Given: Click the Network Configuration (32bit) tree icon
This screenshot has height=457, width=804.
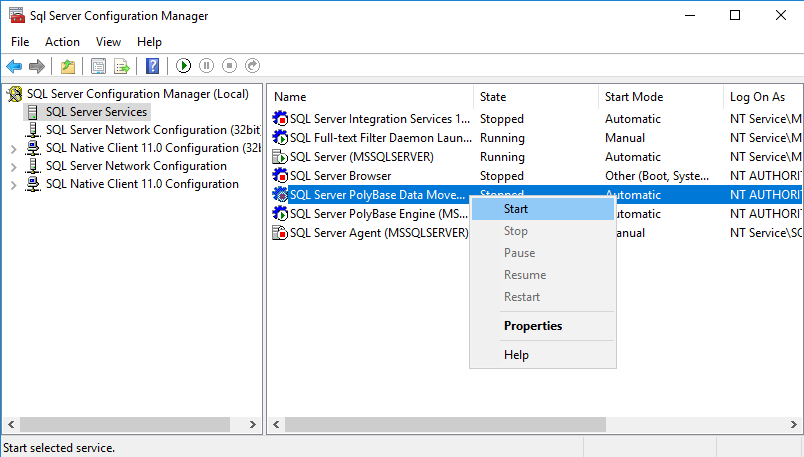Looking at the screenshot, I should [x=33, y=130].
